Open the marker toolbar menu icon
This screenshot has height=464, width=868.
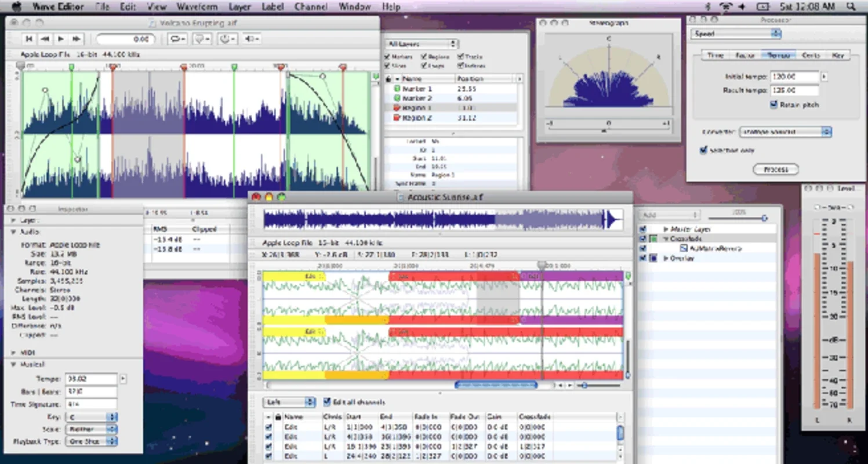[x=202, y=39]
